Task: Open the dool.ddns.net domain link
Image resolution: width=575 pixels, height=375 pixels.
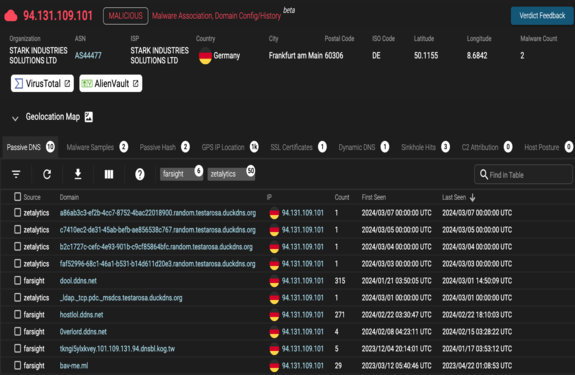Action: (x=78, y=281)
